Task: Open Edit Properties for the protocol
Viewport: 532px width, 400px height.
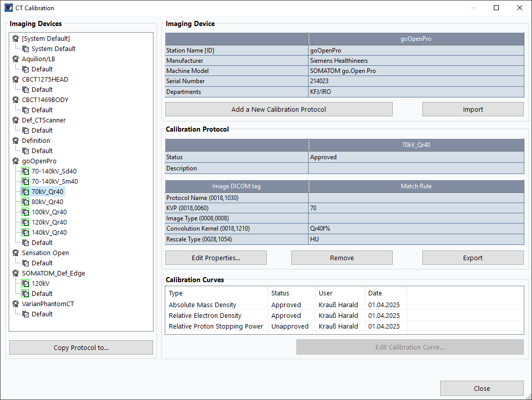Action: (216, 258)
